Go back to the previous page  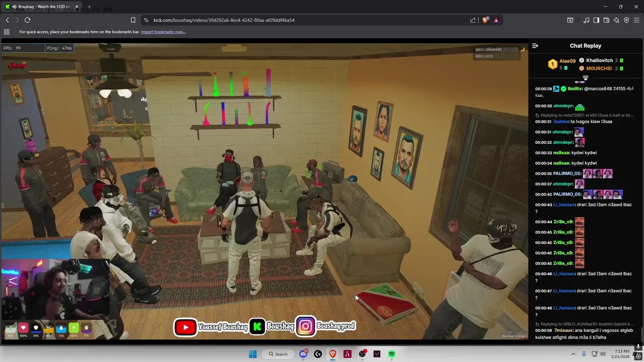coord(7,20)
